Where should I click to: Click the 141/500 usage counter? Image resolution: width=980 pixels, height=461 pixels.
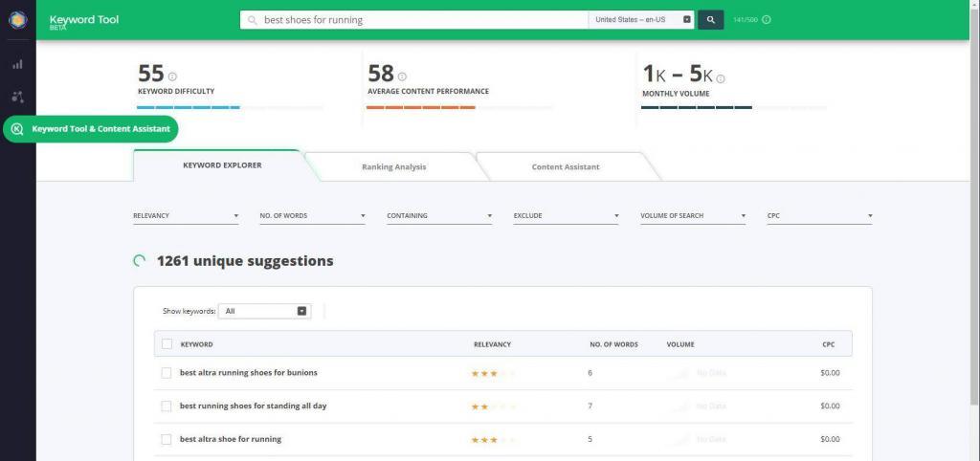(745, 20)
